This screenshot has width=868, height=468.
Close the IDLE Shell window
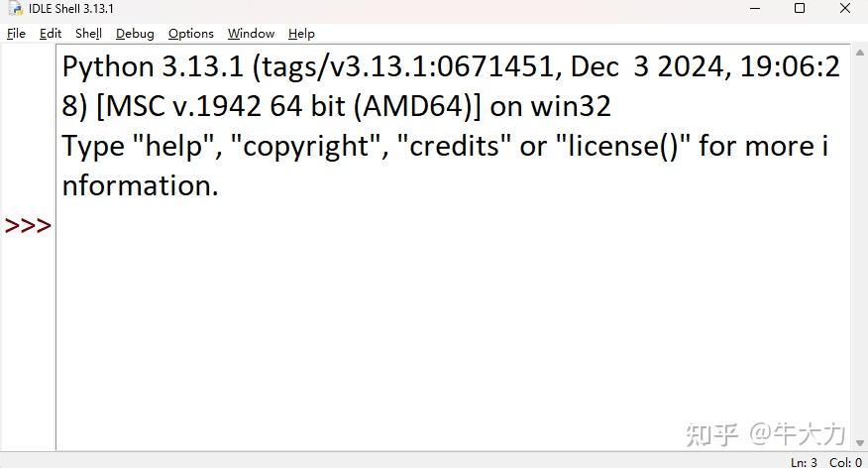(x=845, y=8)
